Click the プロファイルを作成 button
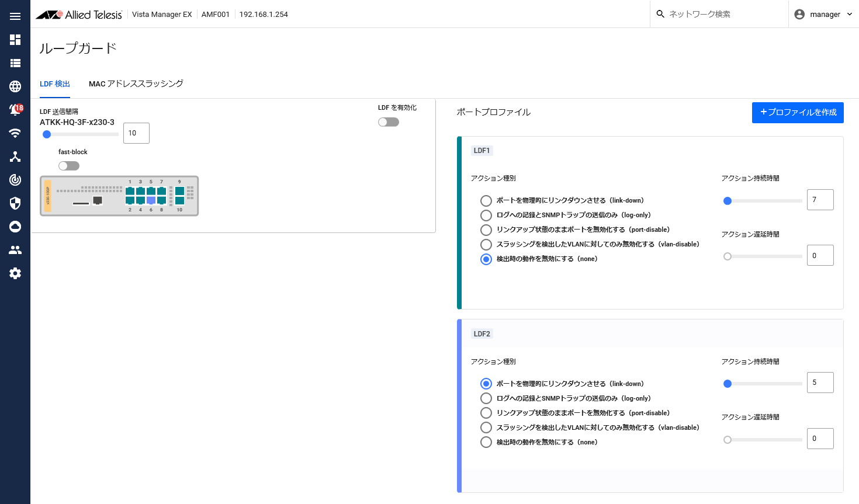The image size is (859, 504). (x=798, y=112)
